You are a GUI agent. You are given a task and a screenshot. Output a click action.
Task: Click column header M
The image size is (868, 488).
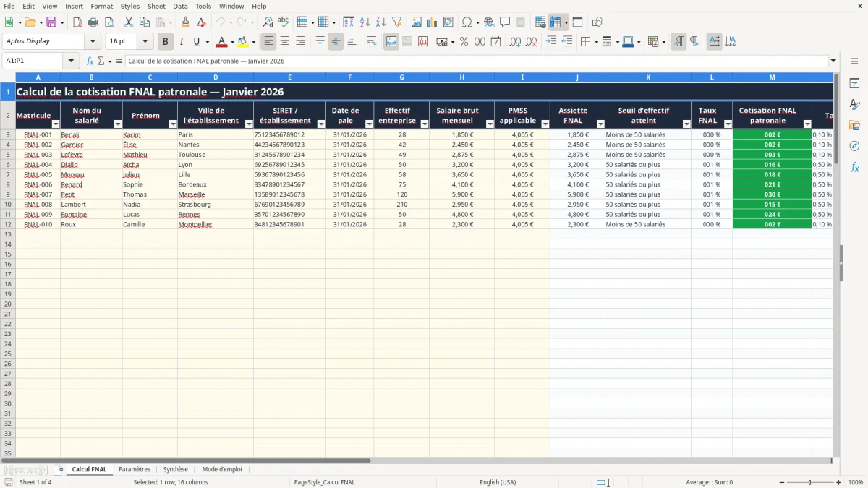click(x=772, y=77)
